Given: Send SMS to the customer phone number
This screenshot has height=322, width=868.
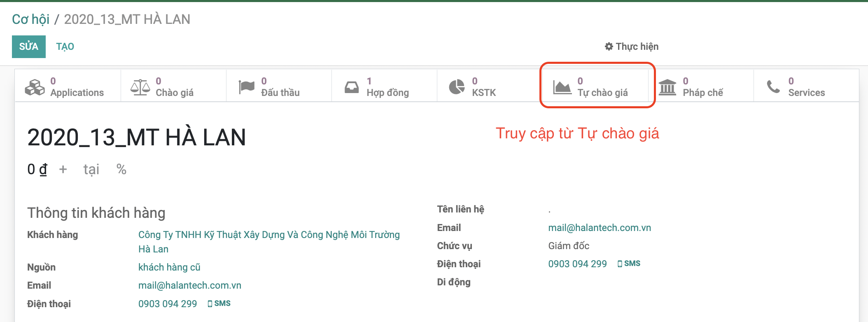Looking at the screenshot, I should pyautogui.click(x=219, y=303).
